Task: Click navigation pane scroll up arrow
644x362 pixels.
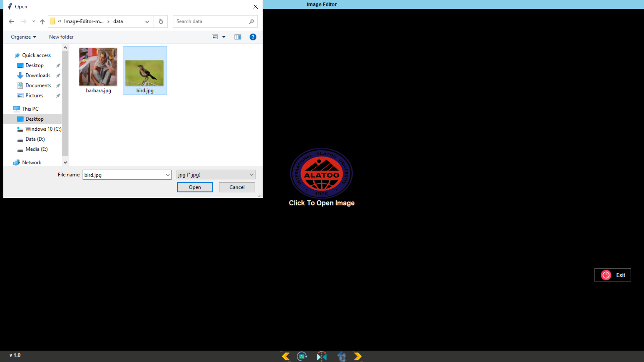Action: [65, 48]
